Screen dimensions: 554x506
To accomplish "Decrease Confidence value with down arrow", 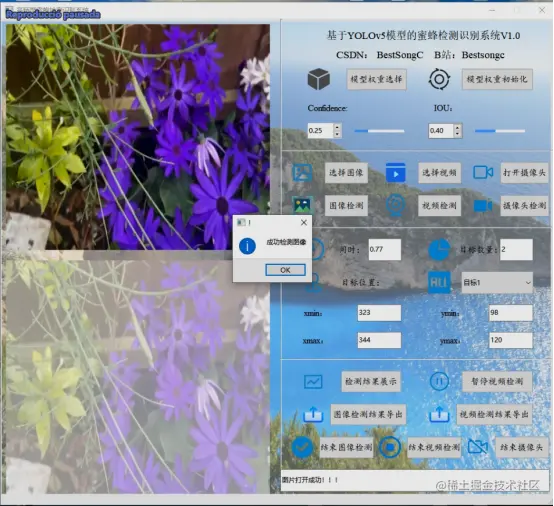I will (337, 134).
